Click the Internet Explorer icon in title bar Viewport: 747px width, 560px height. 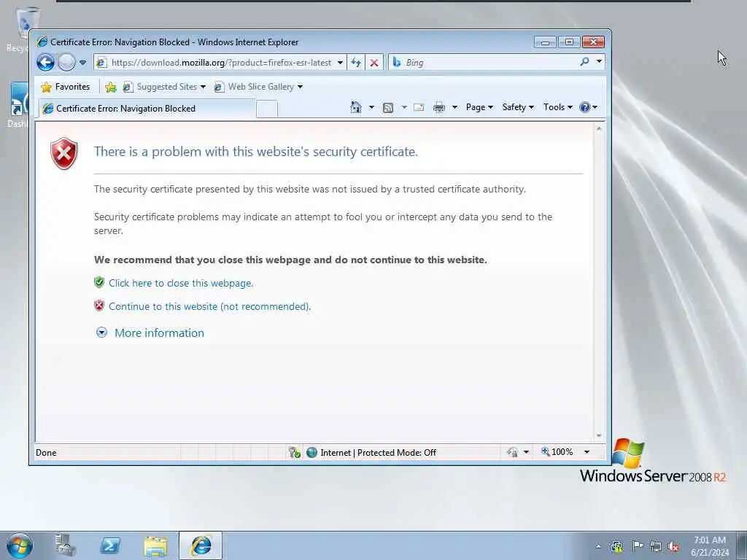(42, 42)
